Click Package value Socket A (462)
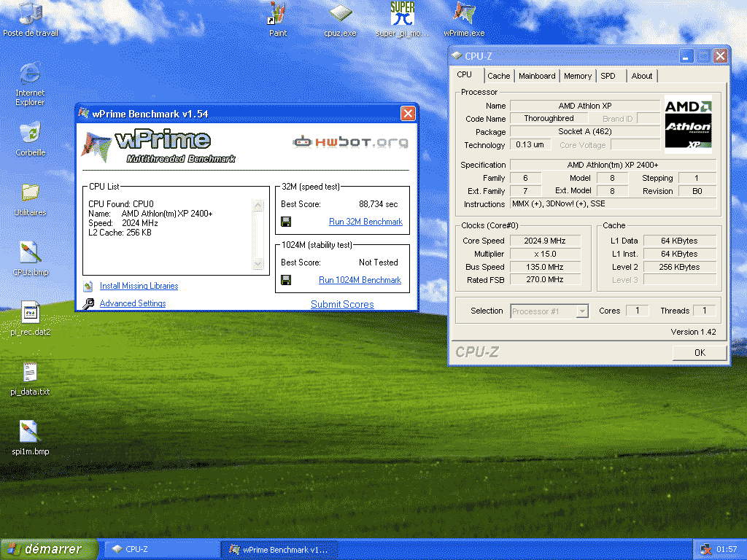This screenshot has height=560, width=747. pos(585,131)
